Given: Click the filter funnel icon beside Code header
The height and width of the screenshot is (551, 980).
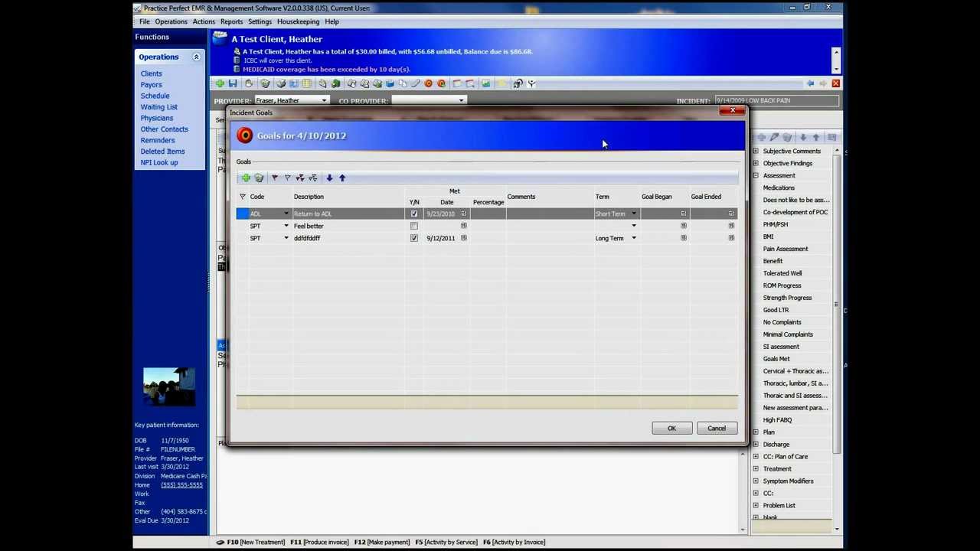Looking at the screenshot, I should pyautogui.click(x=243, y=197).
